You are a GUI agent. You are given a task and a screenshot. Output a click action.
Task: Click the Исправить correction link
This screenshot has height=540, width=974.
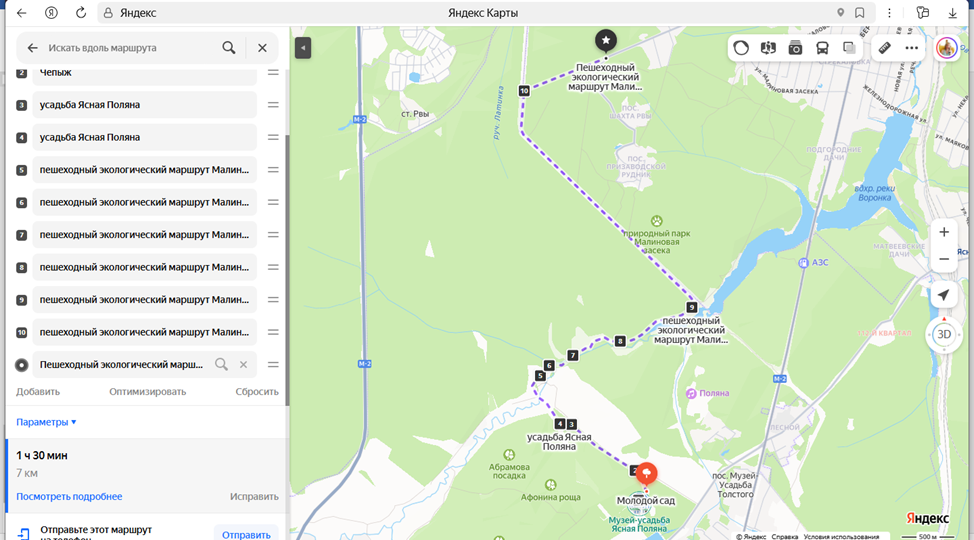pyautogui.click(x=254, y=497)
